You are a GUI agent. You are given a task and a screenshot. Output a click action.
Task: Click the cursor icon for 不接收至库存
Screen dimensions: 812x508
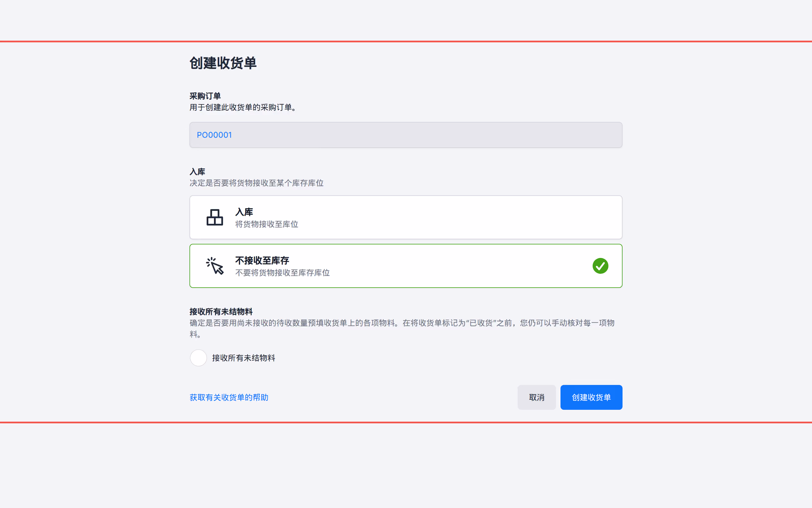coord(215,266)
